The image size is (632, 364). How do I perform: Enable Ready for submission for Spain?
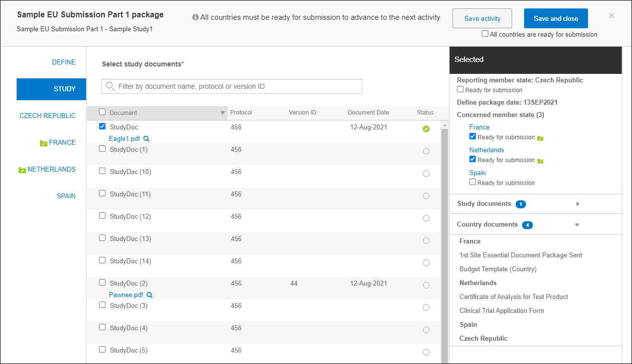pyautogui.click(x=472, y=182)
